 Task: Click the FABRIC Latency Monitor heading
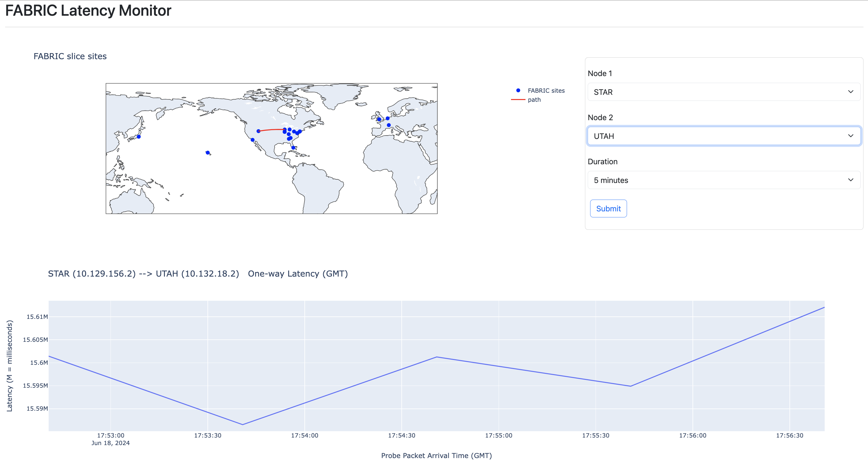coord(88,11)
